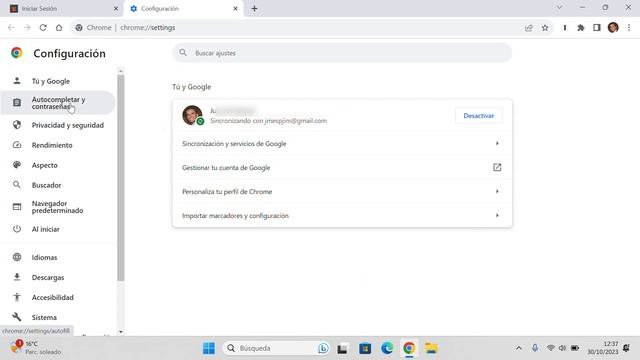Close the Configuración tab

236,9
